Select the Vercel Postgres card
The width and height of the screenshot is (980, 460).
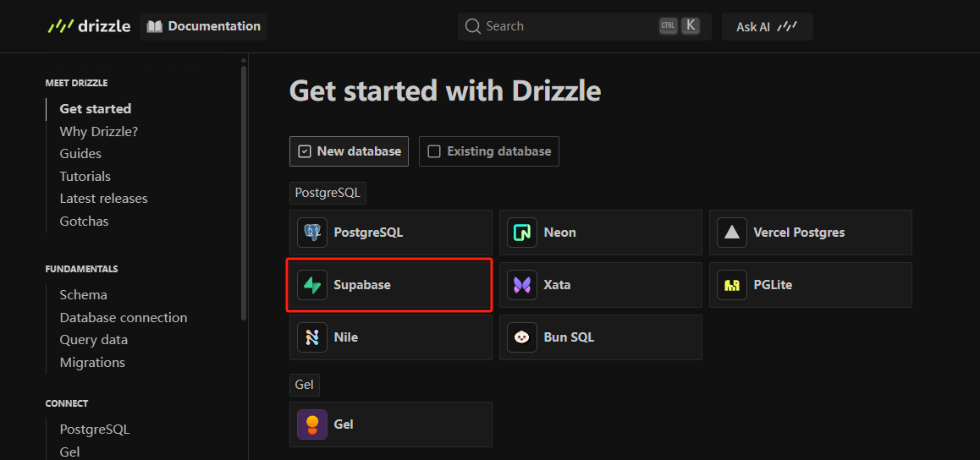pyautogui.click(x=811, y=233)
